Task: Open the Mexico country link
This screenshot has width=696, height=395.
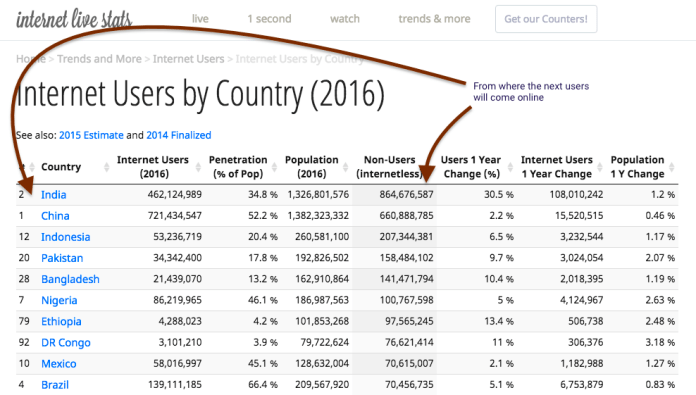Action: 59,364
